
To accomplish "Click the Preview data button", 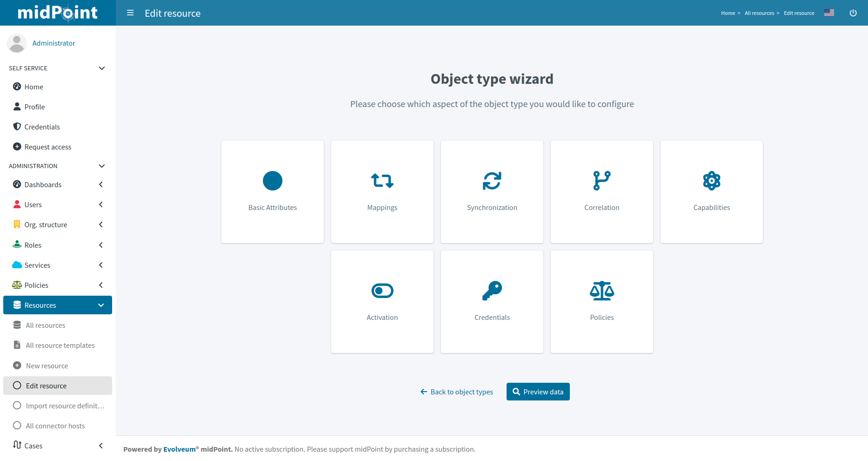I will coord(538,392).
